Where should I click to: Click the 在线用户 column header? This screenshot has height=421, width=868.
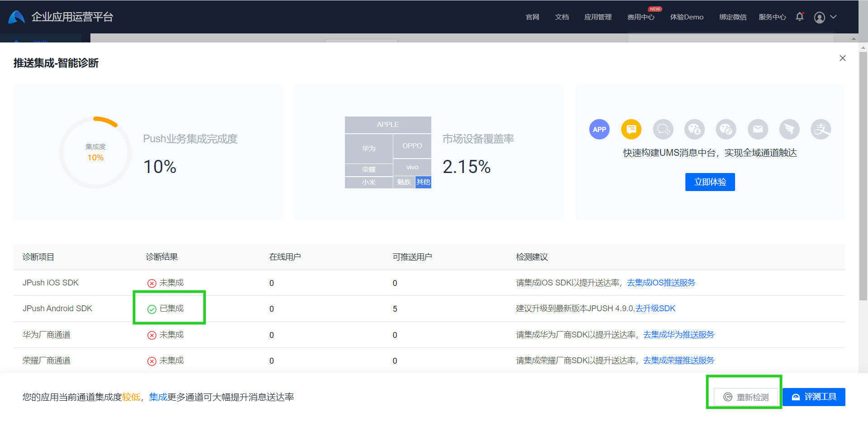285,257
